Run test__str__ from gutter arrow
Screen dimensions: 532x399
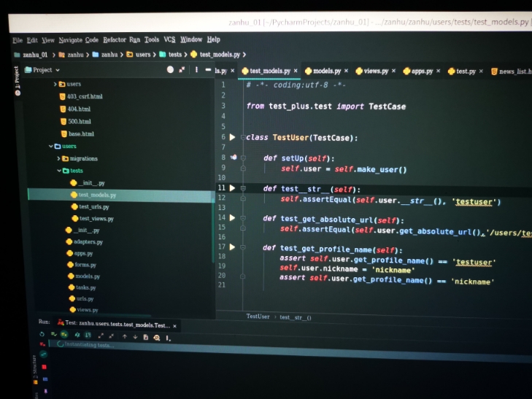(232, 187)
